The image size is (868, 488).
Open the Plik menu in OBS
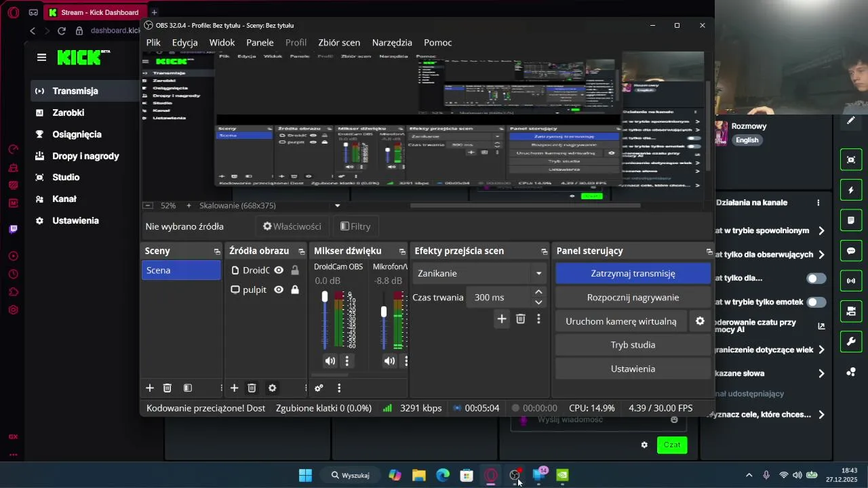tap(153, 43)
